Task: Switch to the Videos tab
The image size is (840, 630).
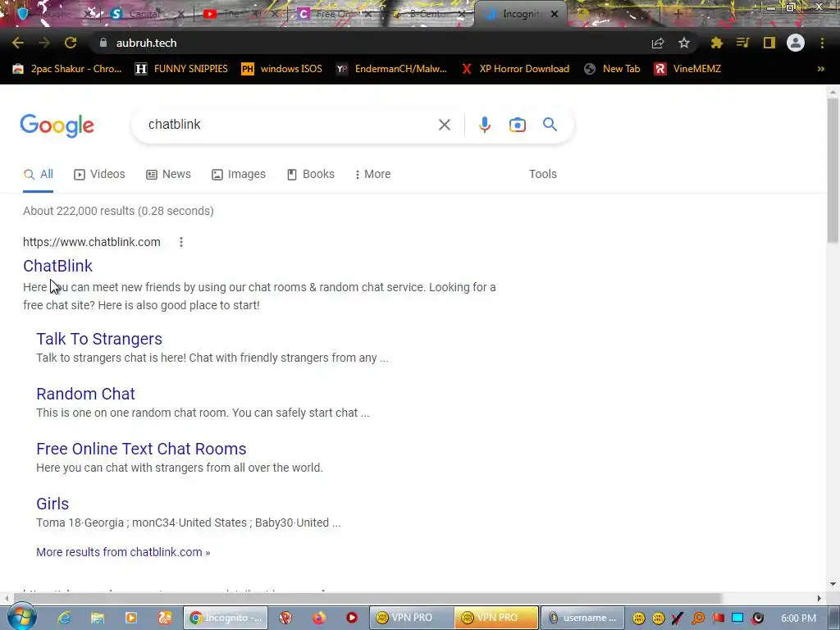Action: tap(99, 174)
